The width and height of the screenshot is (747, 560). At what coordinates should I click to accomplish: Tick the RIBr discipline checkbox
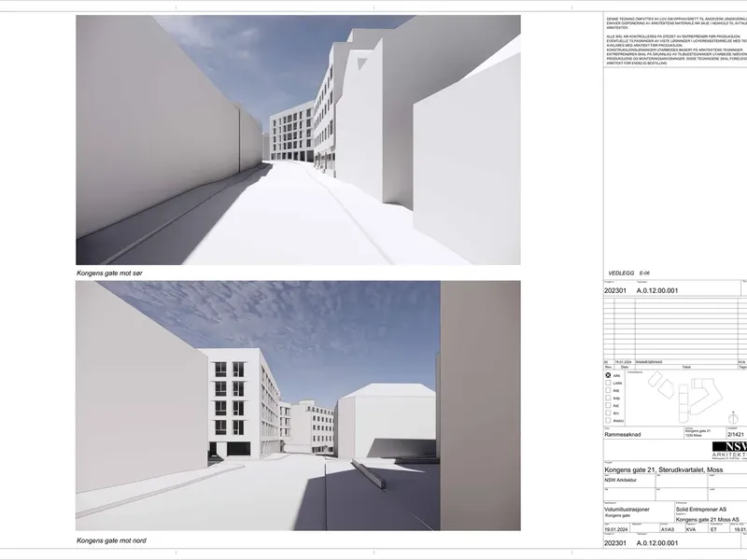coord(608,398)
